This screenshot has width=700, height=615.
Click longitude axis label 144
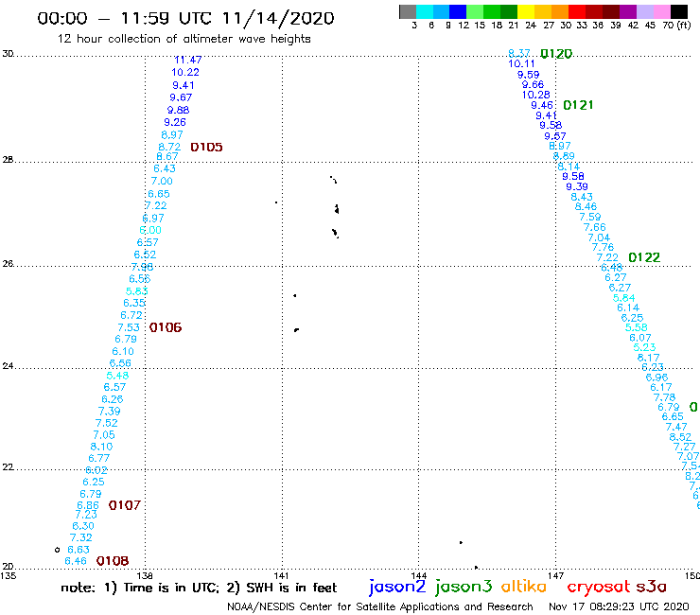click(x=418, y=575)
